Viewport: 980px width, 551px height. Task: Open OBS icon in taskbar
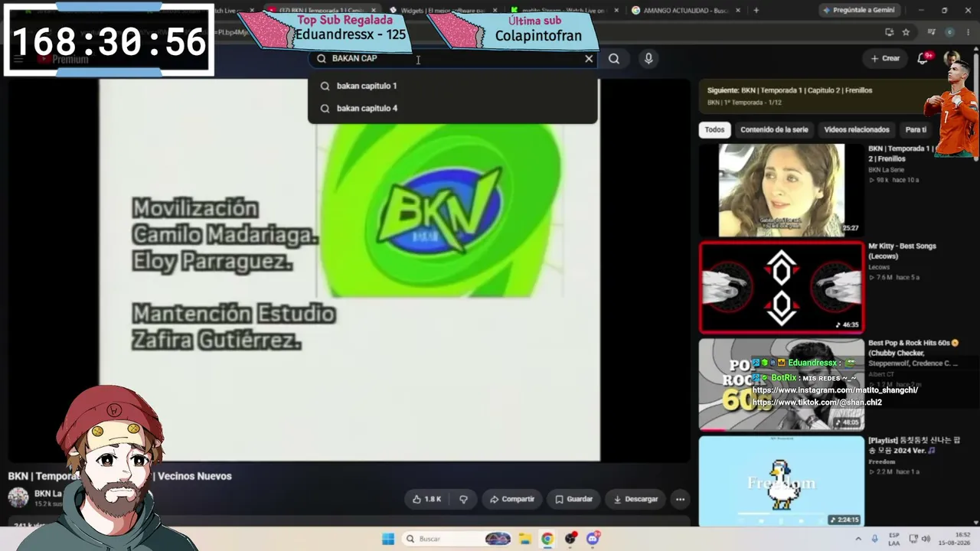(x=570, y=539)
